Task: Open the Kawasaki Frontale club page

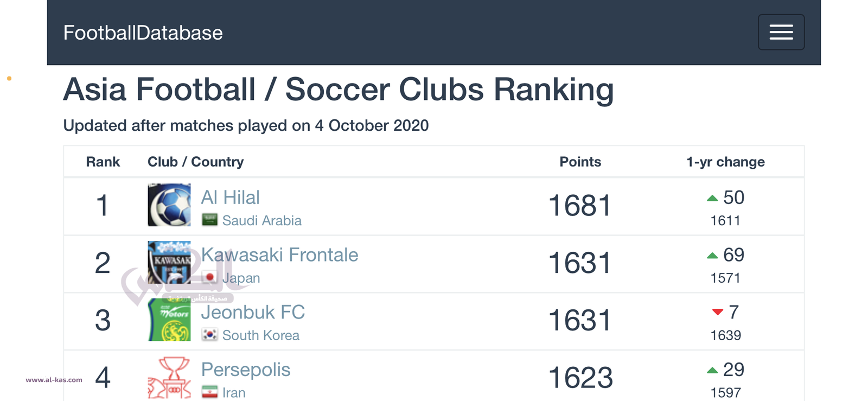Action: point(279,255)
